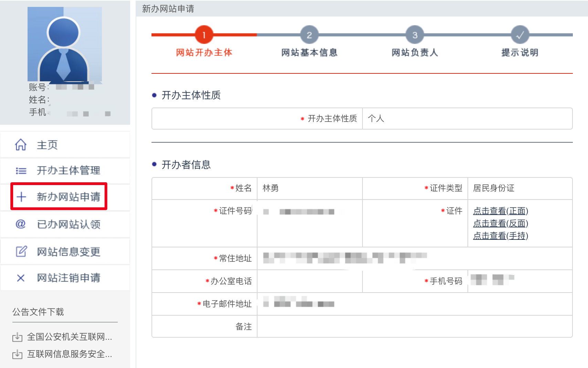Click the 办公室电话 input field
The width and height of the screenshot is (588, 368).
click(309, 281)
